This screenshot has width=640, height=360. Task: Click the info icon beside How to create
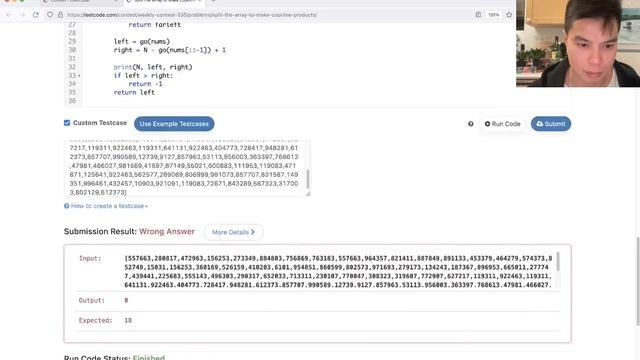[x=67, y=206]
